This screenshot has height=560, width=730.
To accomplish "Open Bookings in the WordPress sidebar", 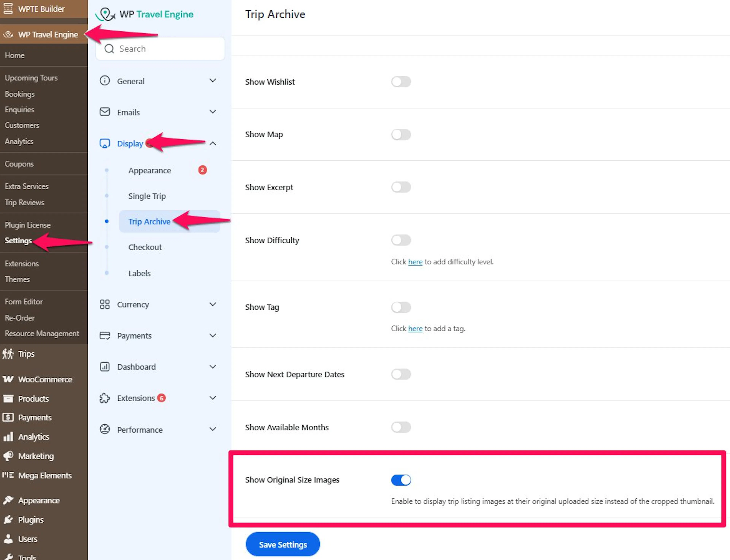I will coord(20,94).
